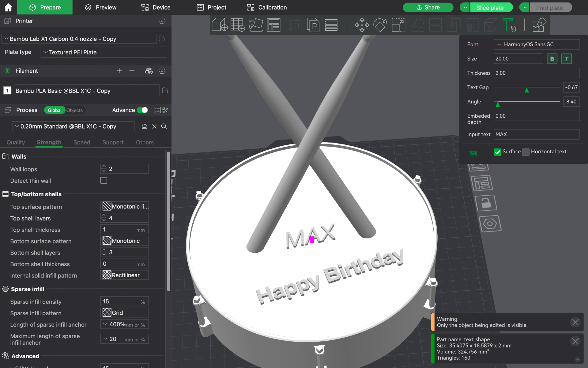This screenshot has height=368, width=588.
Task: Close the text_shape part info notification
Action: click(575, 341)
